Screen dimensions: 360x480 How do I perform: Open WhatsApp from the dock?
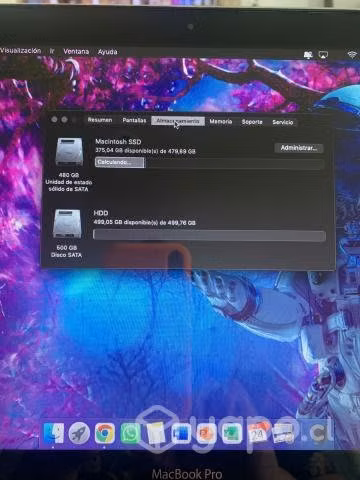click(130, 433)
